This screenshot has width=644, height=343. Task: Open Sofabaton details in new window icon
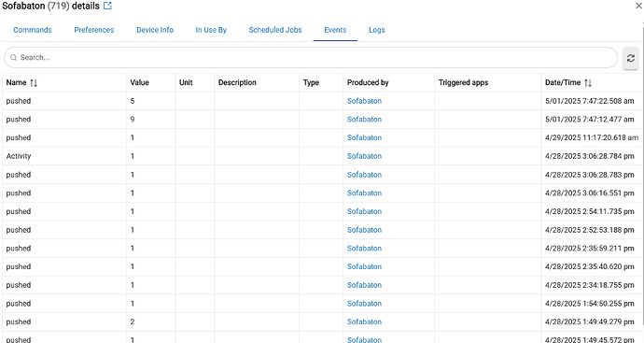coord(107,6)
